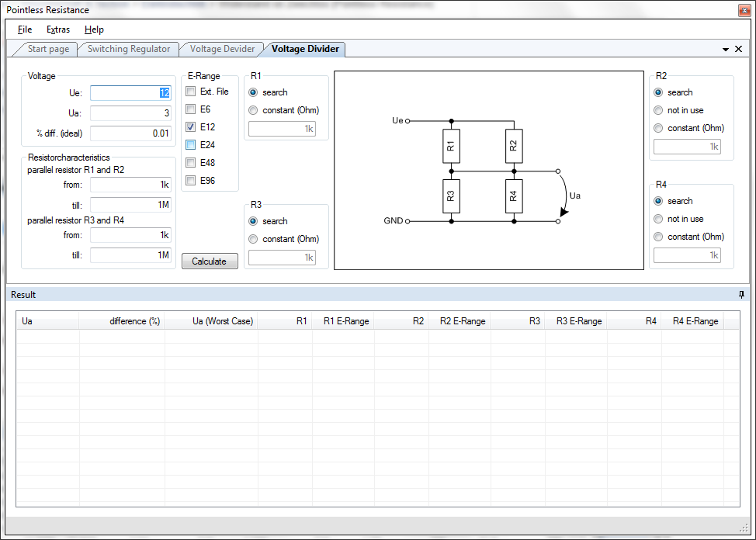This screenshot has height=540, width=756.
Task: Click the Ue voltage input field
Action: (130, 93)
